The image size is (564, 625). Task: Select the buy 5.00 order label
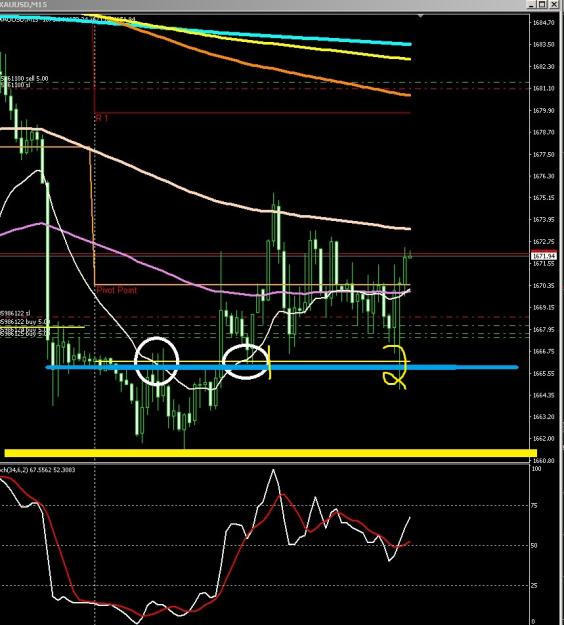pos(25,321)
